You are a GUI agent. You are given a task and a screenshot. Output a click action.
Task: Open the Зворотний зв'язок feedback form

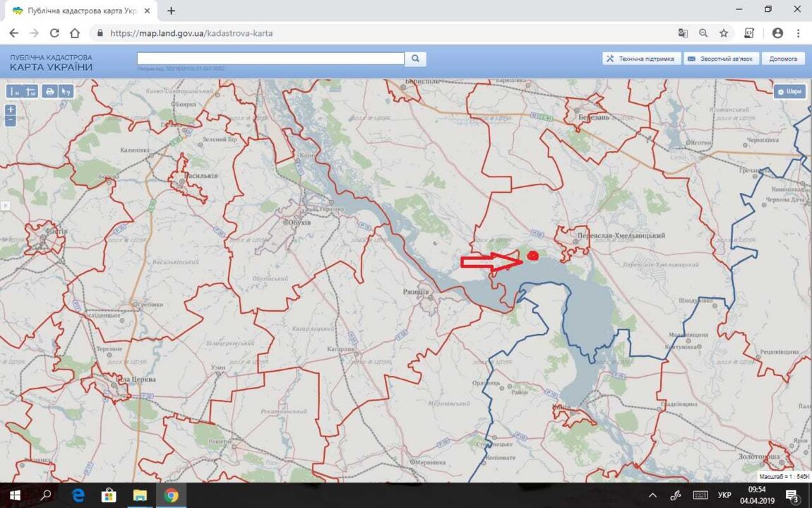point(720,59)
